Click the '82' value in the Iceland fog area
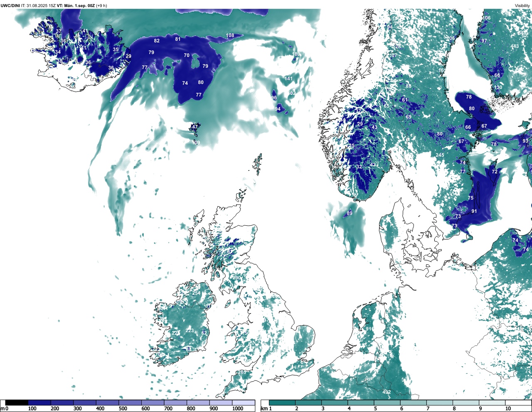Viewport: 532px width, 412px height. coord(157,41)
